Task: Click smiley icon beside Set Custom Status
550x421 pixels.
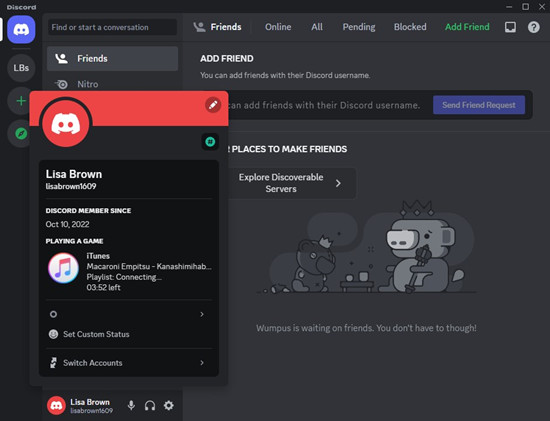Action: click(53, 334)
